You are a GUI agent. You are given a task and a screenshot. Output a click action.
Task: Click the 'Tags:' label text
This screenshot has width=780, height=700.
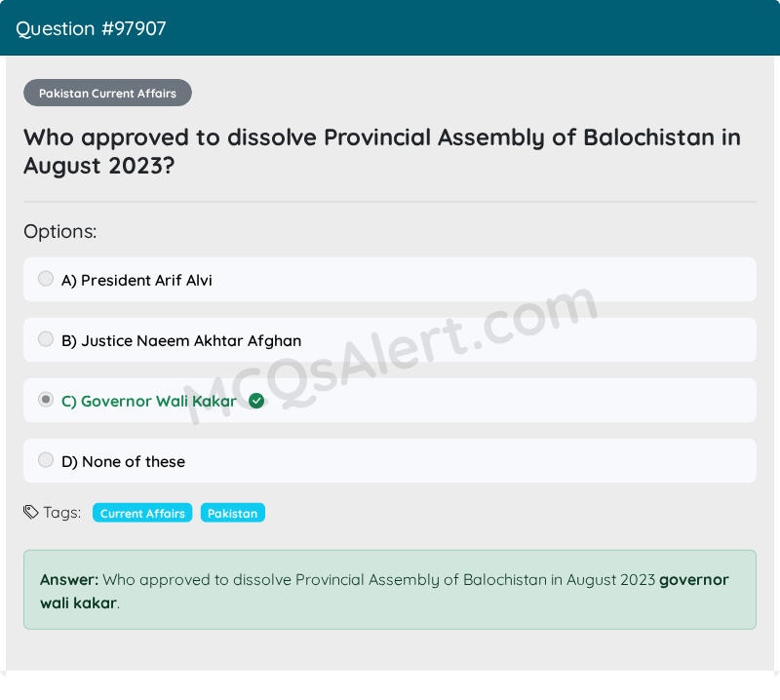(x=62, y=513)
